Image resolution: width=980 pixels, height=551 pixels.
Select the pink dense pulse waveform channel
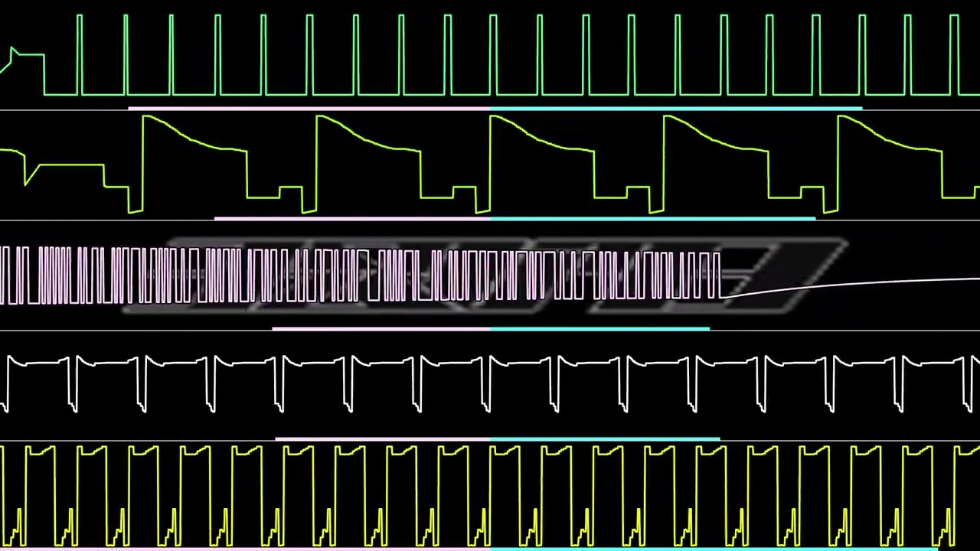(x=490, y=275)
